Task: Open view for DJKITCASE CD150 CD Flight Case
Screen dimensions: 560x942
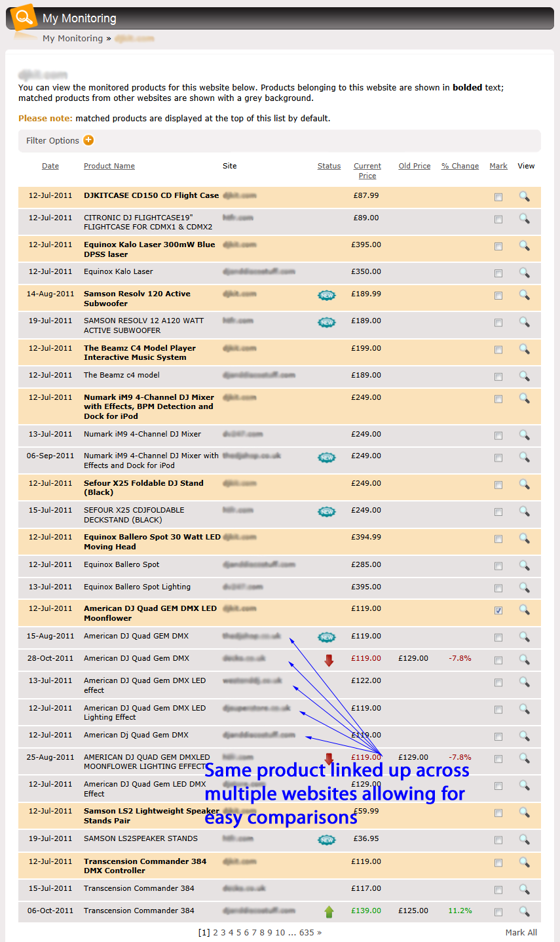Action: [x=524, y=196]
